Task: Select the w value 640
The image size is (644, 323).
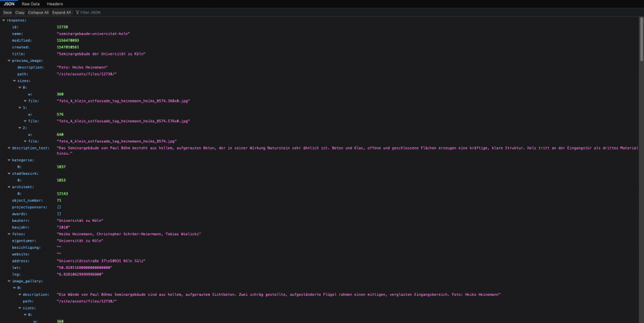Action: pos(60,134)
